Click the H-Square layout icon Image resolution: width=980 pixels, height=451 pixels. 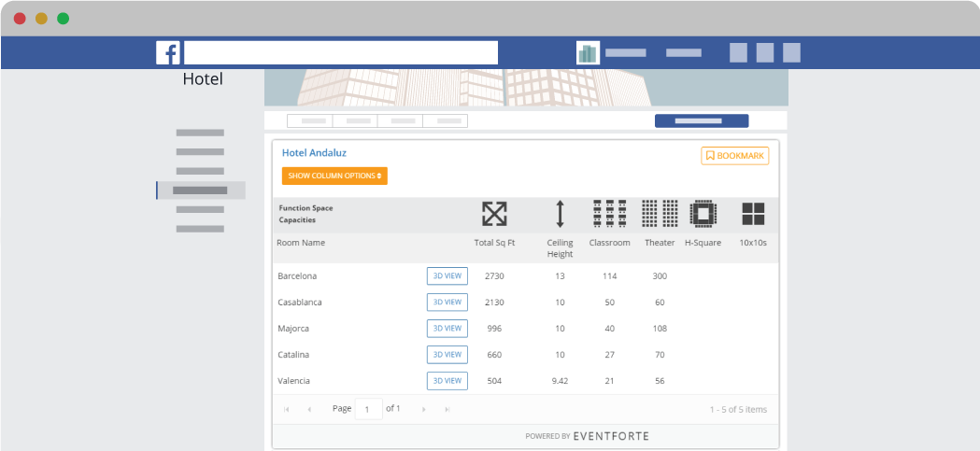703,214
